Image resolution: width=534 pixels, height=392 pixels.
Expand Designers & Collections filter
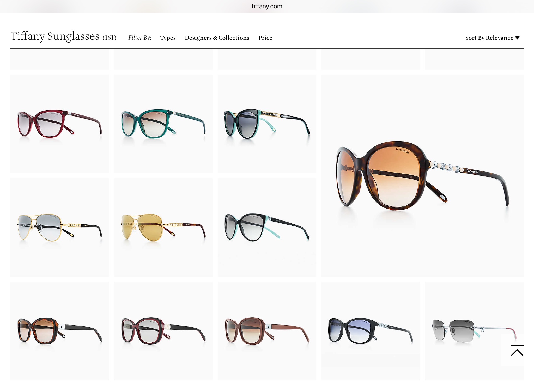(x=217, y=38)
